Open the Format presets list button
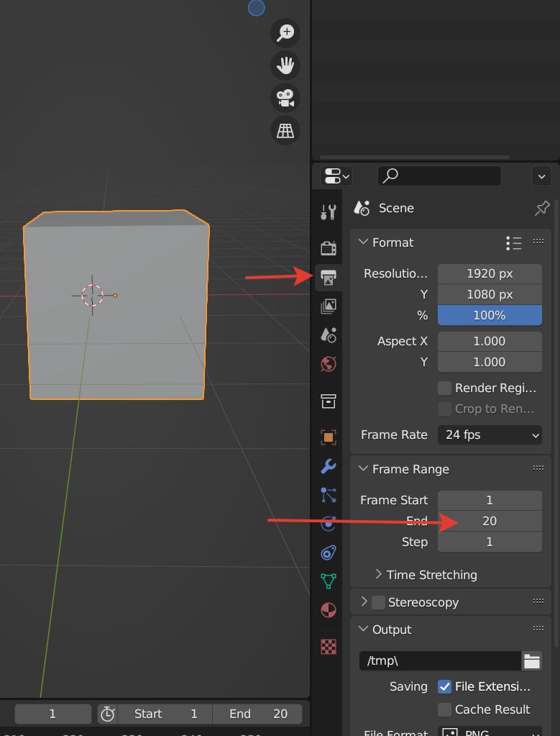560x736 pixels. [514, 242]
